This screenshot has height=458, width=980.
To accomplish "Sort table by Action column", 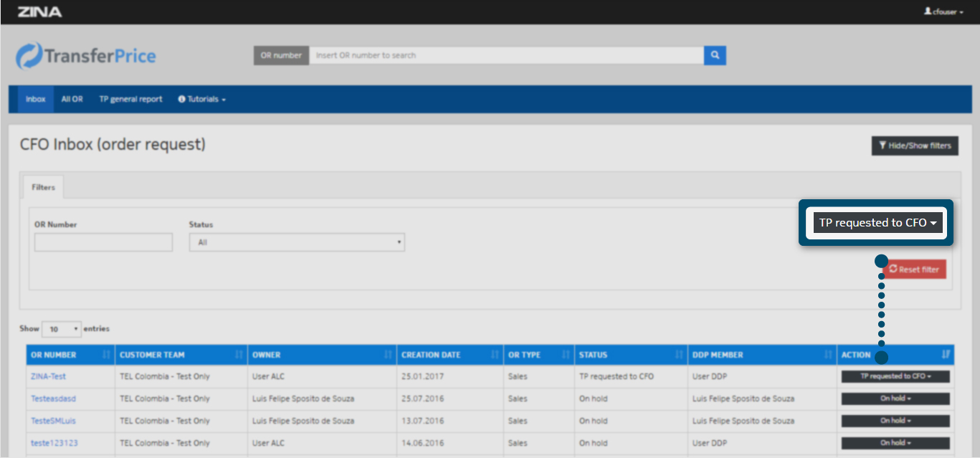I will [895, 355].
